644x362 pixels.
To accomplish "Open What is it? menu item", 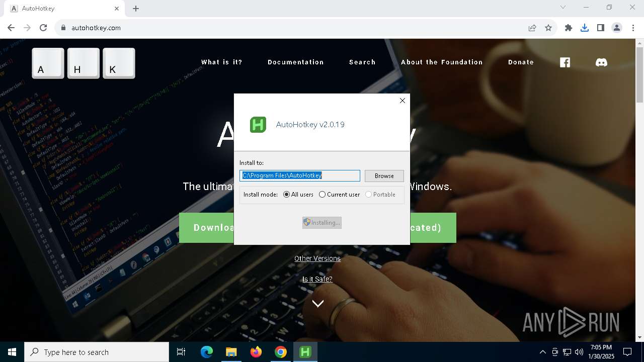I will coord(222,62).
